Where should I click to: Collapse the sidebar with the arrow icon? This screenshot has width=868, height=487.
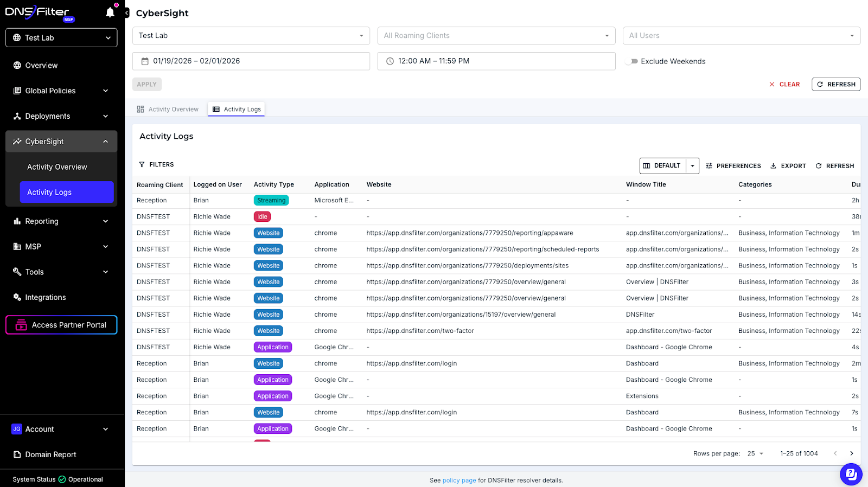127,13
